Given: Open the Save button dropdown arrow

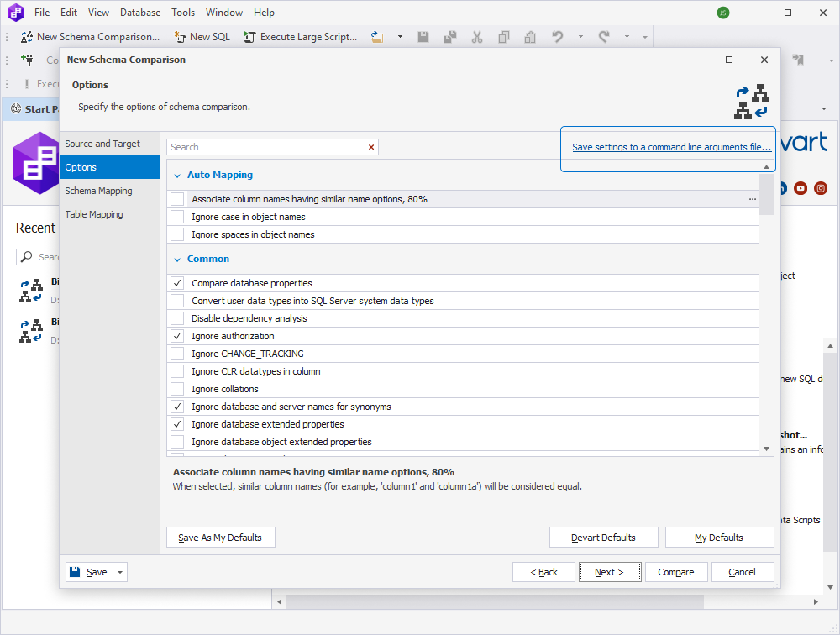Looking at the screenshot, I should (x=120, y=572).
